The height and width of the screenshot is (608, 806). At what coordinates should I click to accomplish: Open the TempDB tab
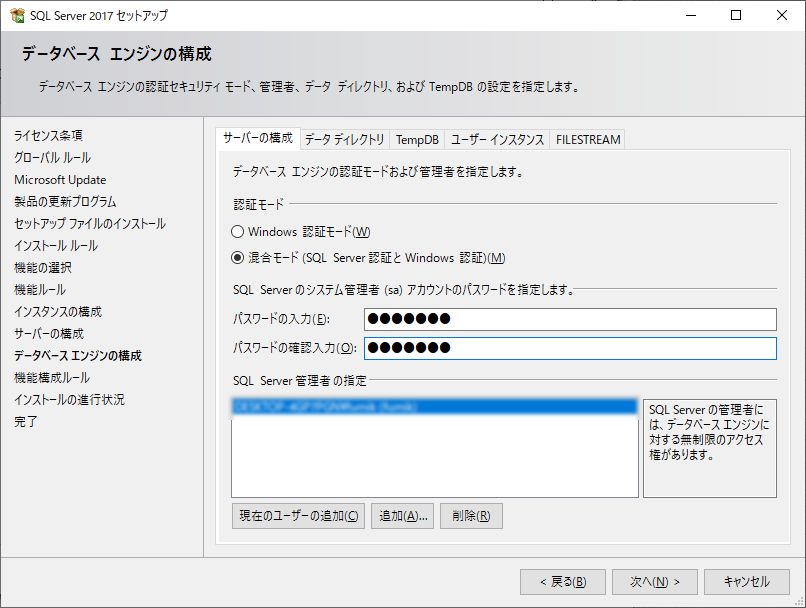coord(417,140)
